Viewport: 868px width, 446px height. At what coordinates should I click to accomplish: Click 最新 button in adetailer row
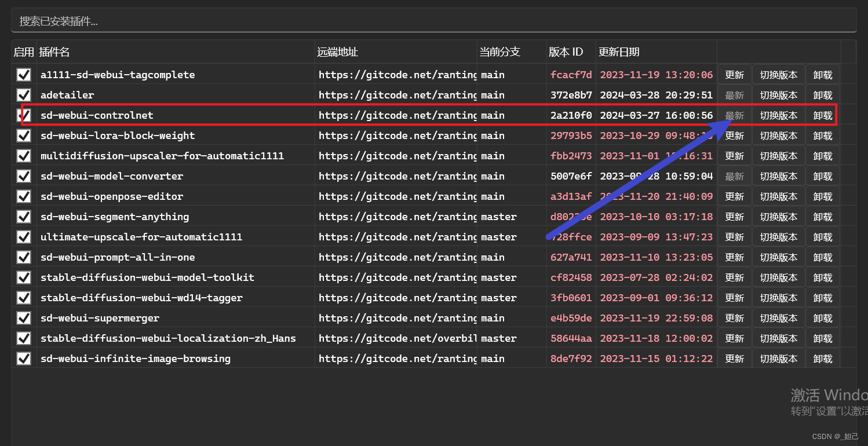click(x=735, y=95)
